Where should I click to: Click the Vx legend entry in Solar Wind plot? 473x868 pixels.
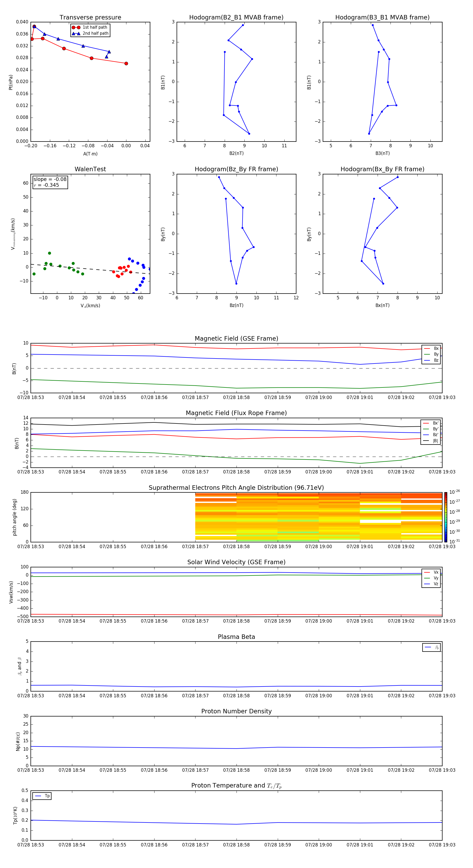pos(431,572)
